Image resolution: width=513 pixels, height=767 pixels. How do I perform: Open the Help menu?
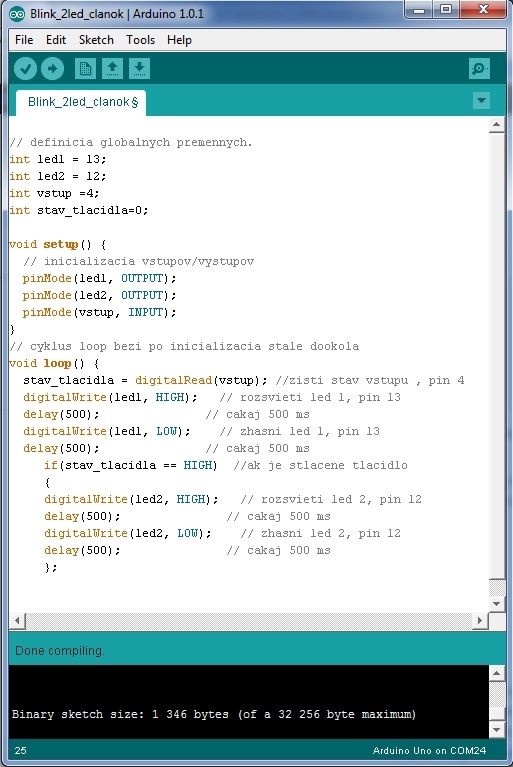[179, 40]
